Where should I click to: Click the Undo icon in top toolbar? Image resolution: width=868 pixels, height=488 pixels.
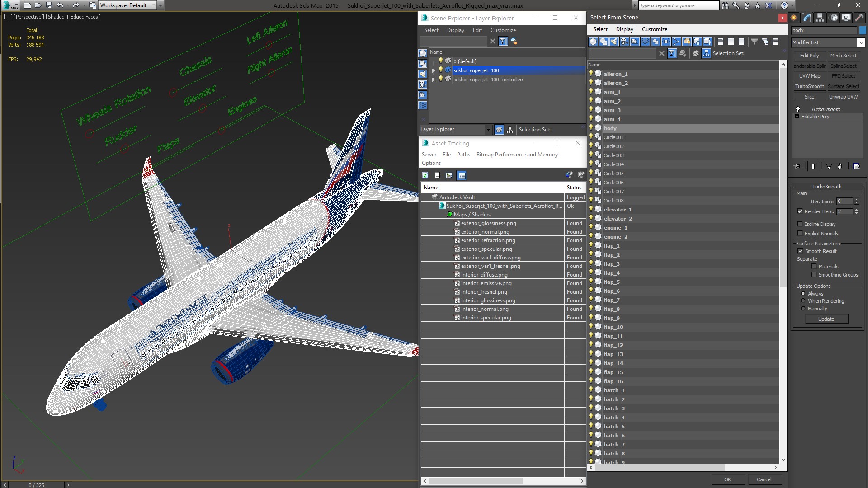(60, 5)
